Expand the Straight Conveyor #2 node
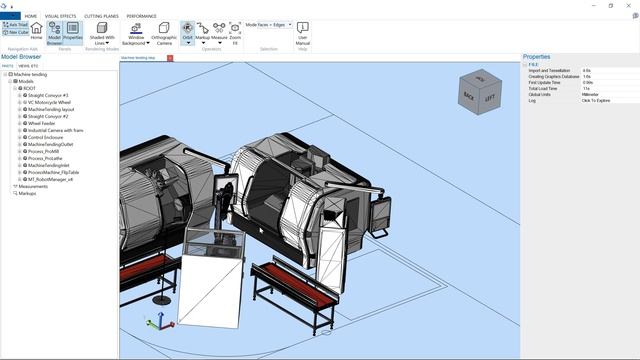The width and height of the screenshot is (640, 360). click(19, 116)
